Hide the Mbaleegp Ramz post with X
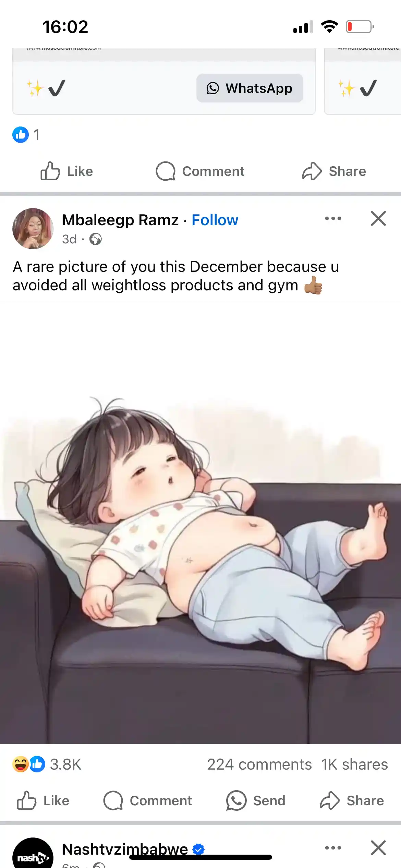This screenshot has height=868, width=401. coord(378,218)
